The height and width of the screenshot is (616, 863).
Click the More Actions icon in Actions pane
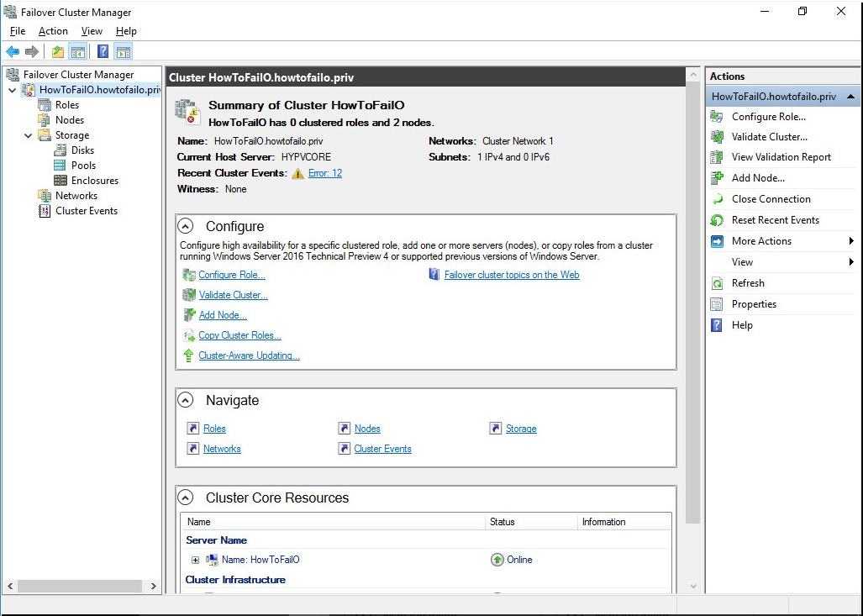coord(717,241)
